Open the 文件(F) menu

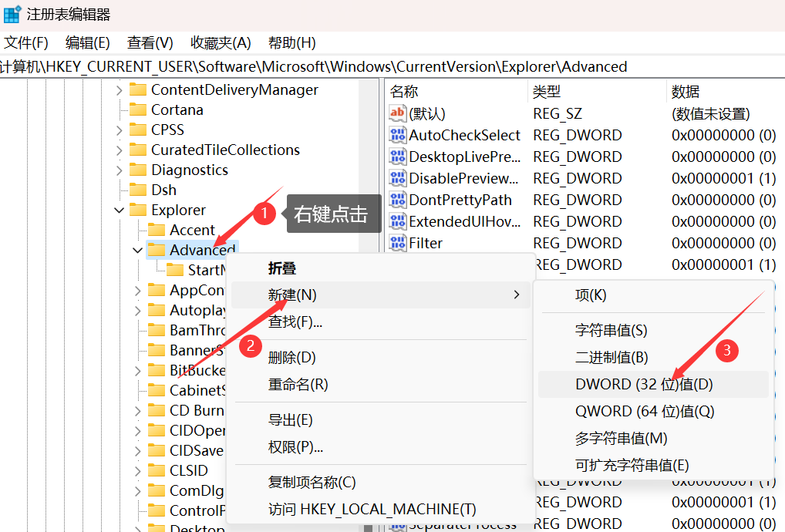tap(26, 42)
